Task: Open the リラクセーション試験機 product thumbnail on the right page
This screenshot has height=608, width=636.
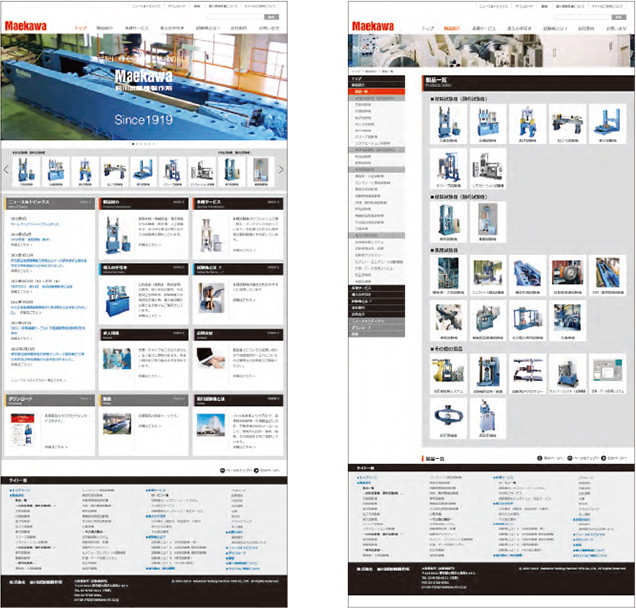Action: tap(488, 168)
